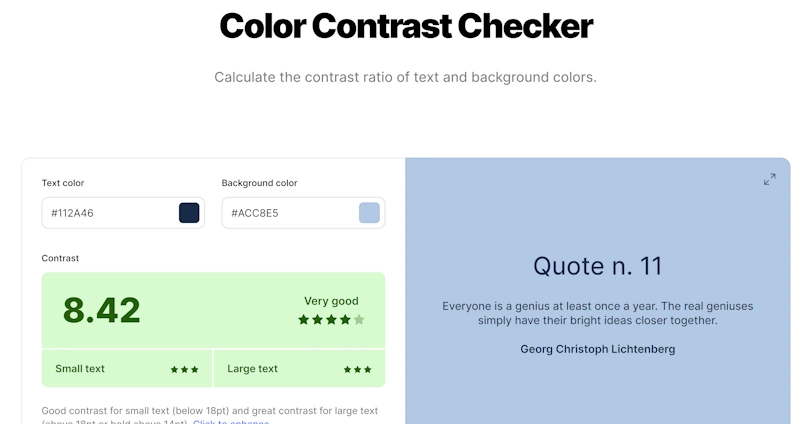The width and height of the screenshot is (800, 424).
Task: Click the #ACC8E5 background color field
Action: click(303, 213)
